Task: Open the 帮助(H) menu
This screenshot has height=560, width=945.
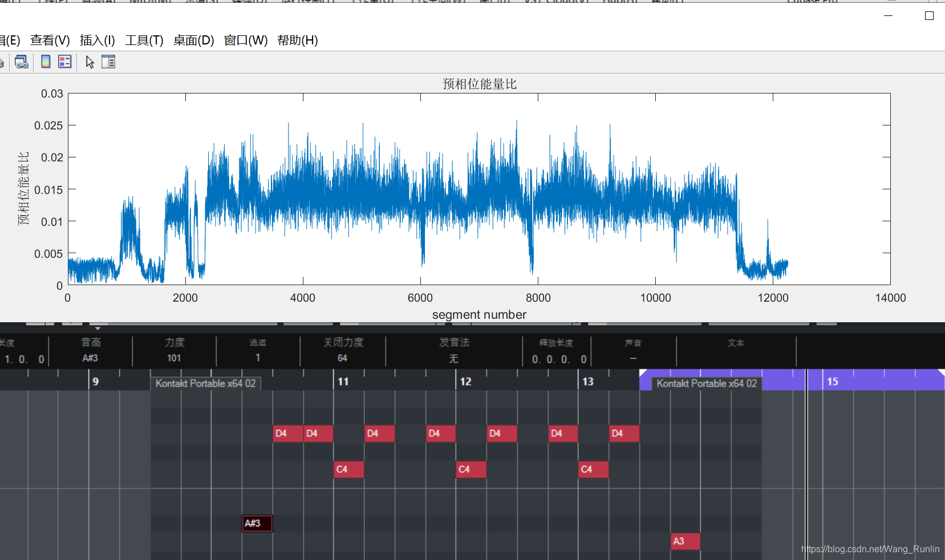Action: coord(298,40)
